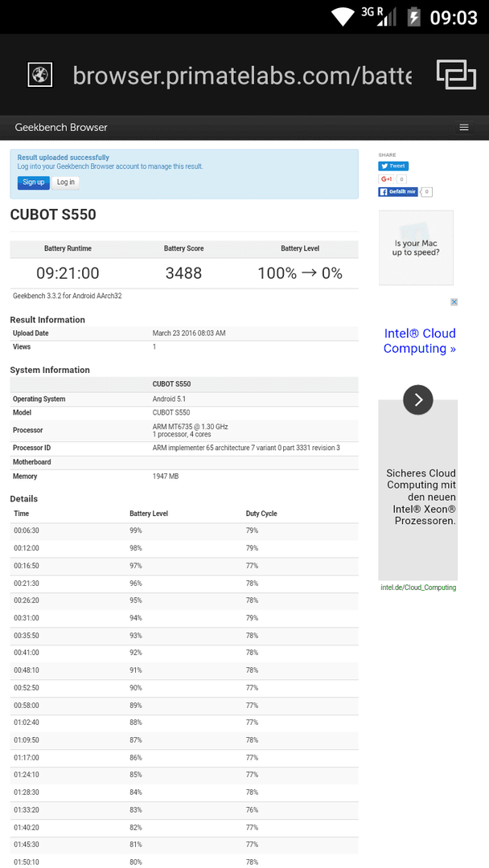Select the time cell 00:31:00
Screen dimensions: 489x868
point(27,618)
